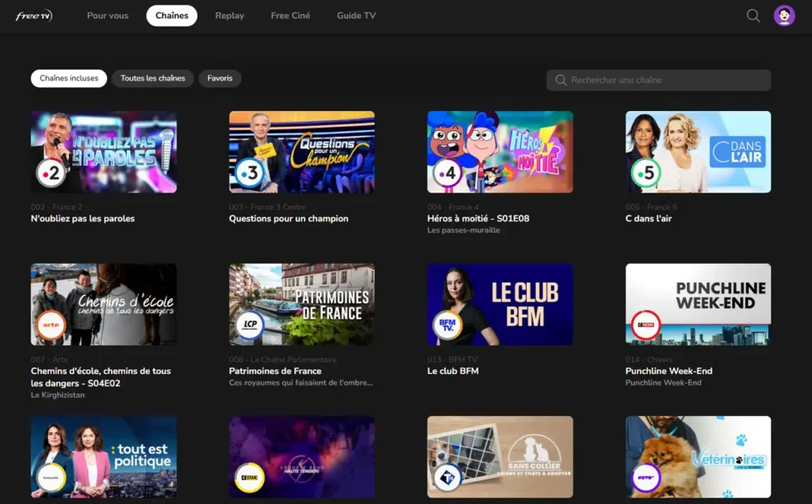
Task: Click the Arte channel logo badge
Action: point(50,324)
